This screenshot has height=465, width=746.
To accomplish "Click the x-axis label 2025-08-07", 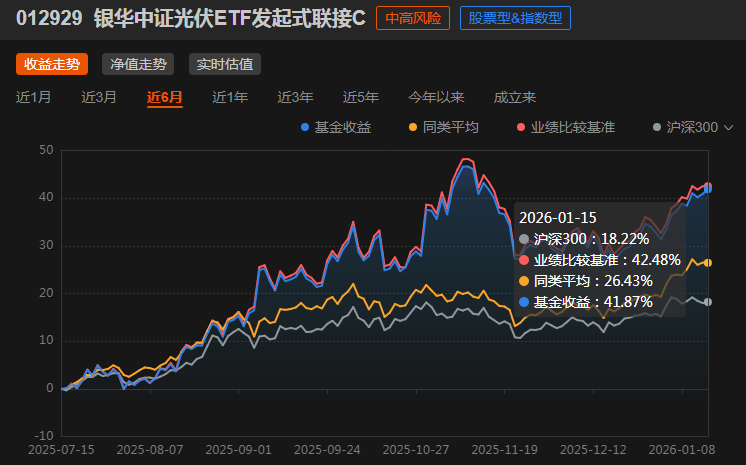I will (x=150, y=450).
